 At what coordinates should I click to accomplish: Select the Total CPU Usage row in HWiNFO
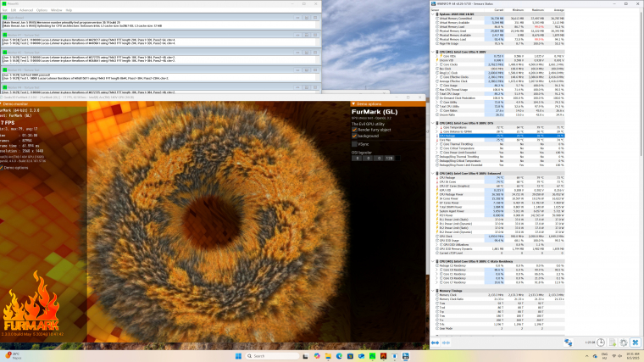point(500,94)
